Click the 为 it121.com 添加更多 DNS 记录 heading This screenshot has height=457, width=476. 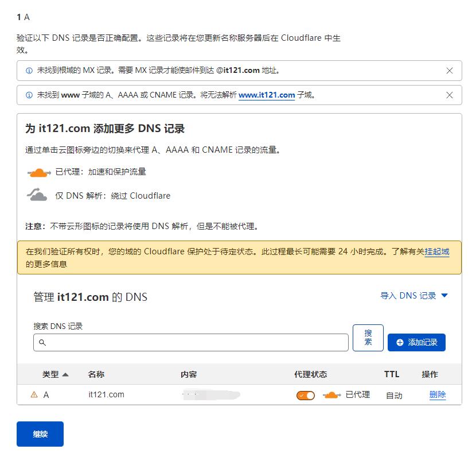tap(105, 129)
